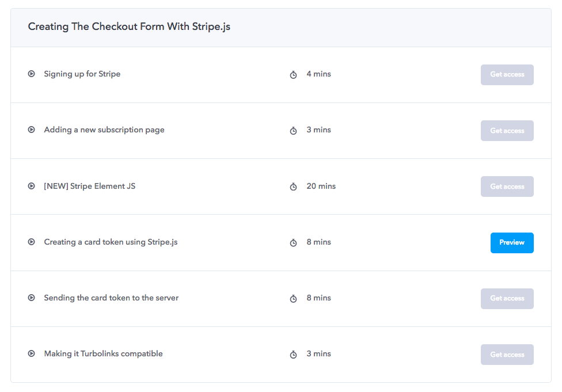Image resolution: width=562 pixels, height=392 pixels.
Task: Get access to Signing up for Stripe
Action: tap(507, 74)
